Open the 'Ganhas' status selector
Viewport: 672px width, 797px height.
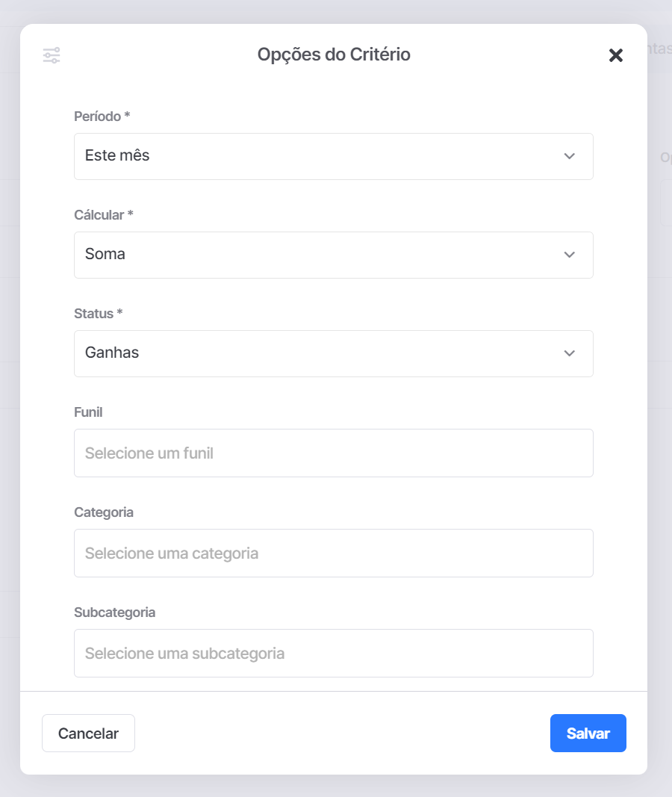point(334,354)
